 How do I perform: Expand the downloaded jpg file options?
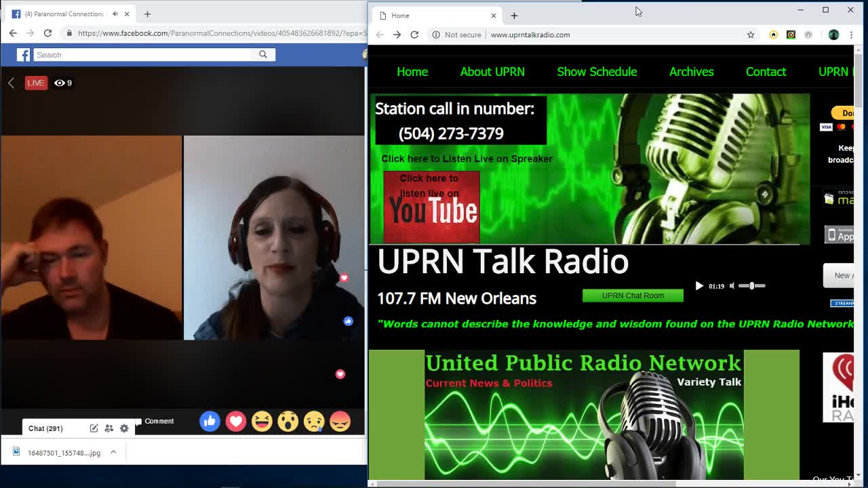point(113,452)
